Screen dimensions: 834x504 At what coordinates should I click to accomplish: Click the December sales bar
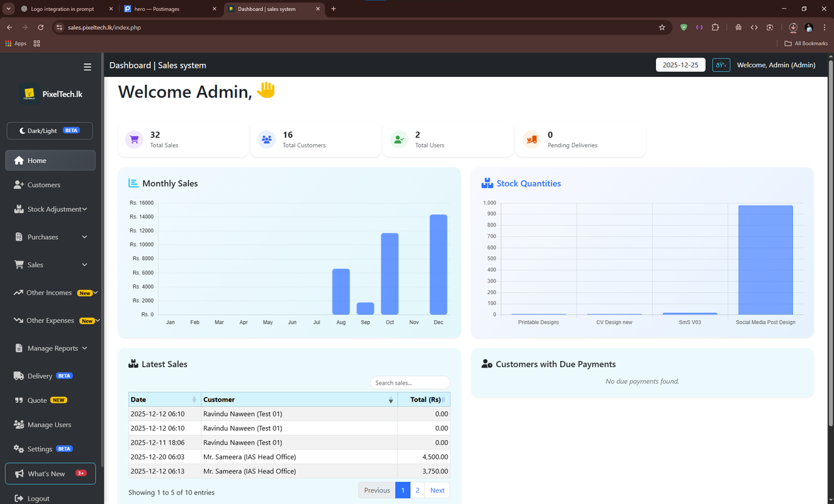pos(438,265)
